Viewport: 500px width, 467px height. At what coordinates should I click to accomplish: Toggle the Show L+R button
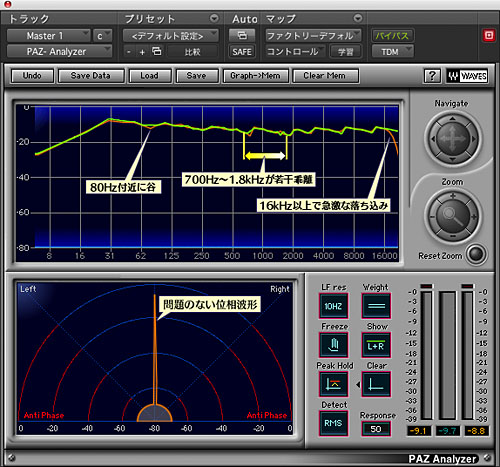pyautogui.click(x=376, y=345)
